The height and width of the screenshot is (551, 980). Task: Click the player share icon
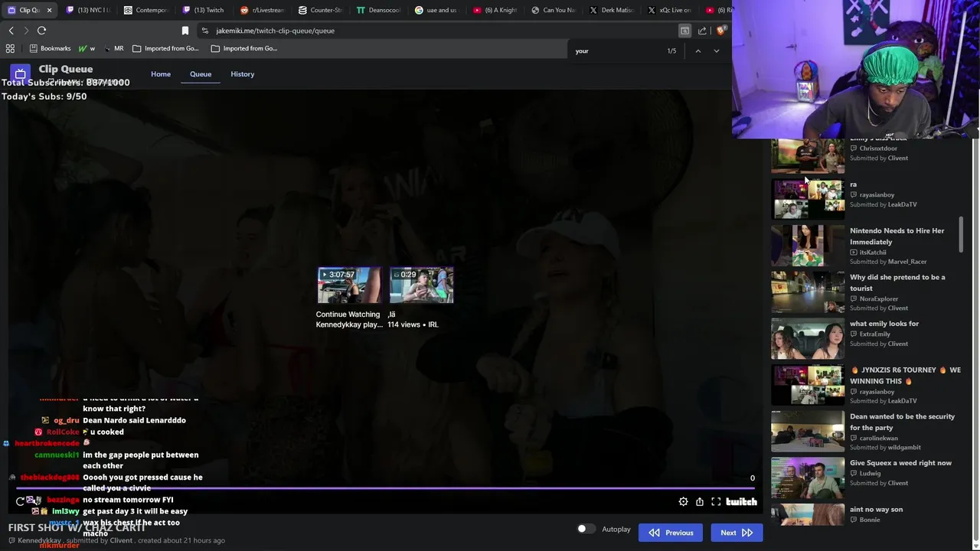700,502
